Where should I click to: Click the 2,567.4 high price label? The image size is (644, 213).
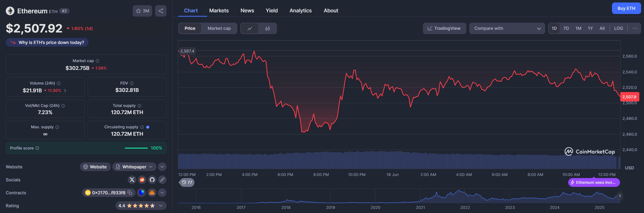point(187,51)
